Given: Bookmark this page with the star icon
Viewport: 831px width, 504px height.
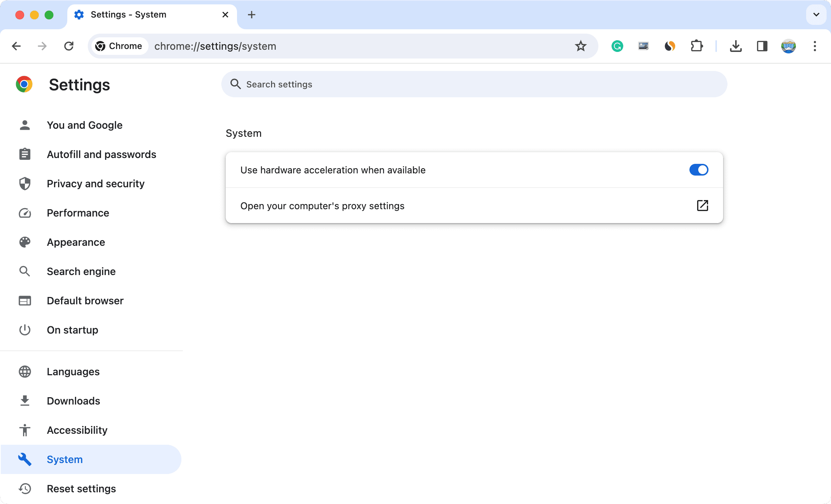Looking at the screenshot, I should [580, 46].
